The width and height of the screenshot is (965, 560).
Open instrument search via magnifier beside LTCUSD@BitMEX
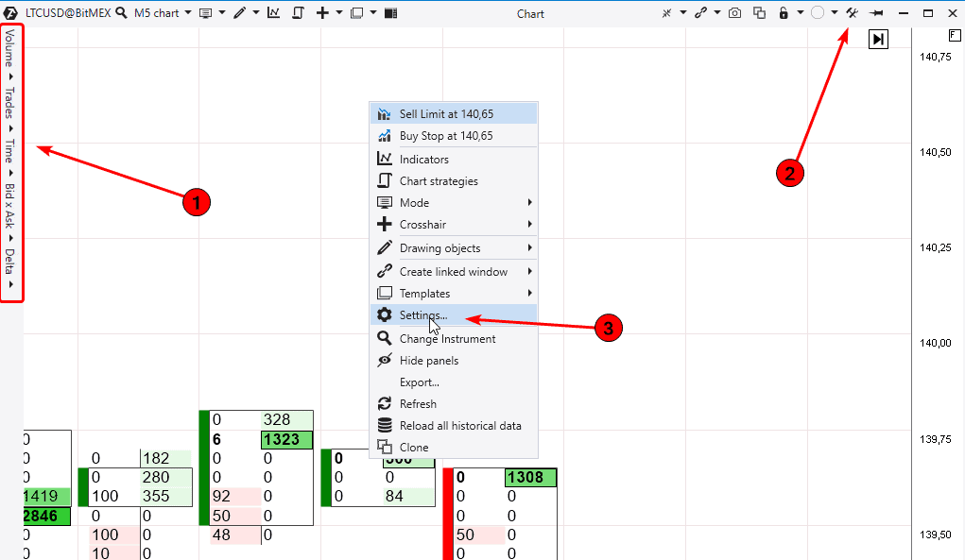click(x=122, y=13)
